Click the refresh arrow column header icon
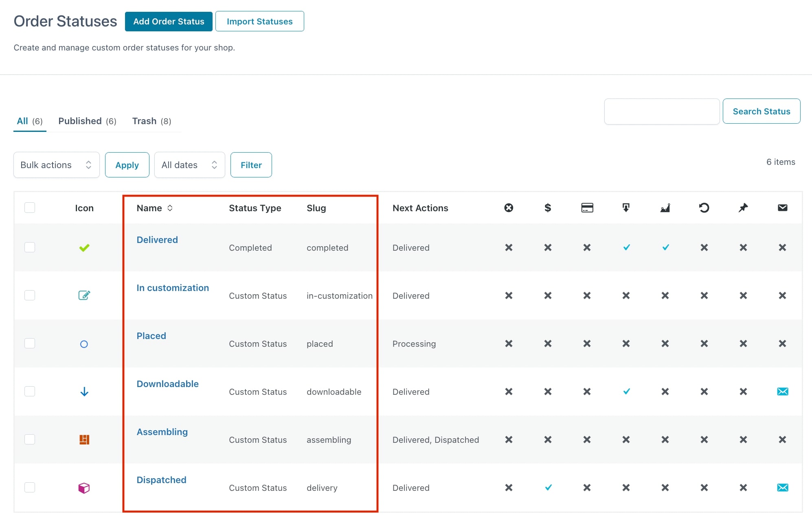The image size is (812, 525). (704, 208)
